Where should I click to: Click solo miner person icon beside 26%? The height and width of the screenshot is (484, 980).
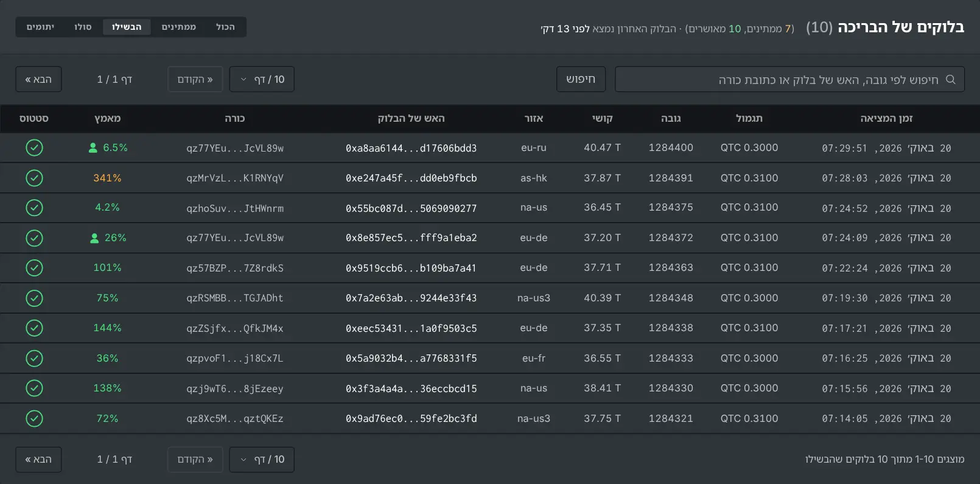click(94, 238)
